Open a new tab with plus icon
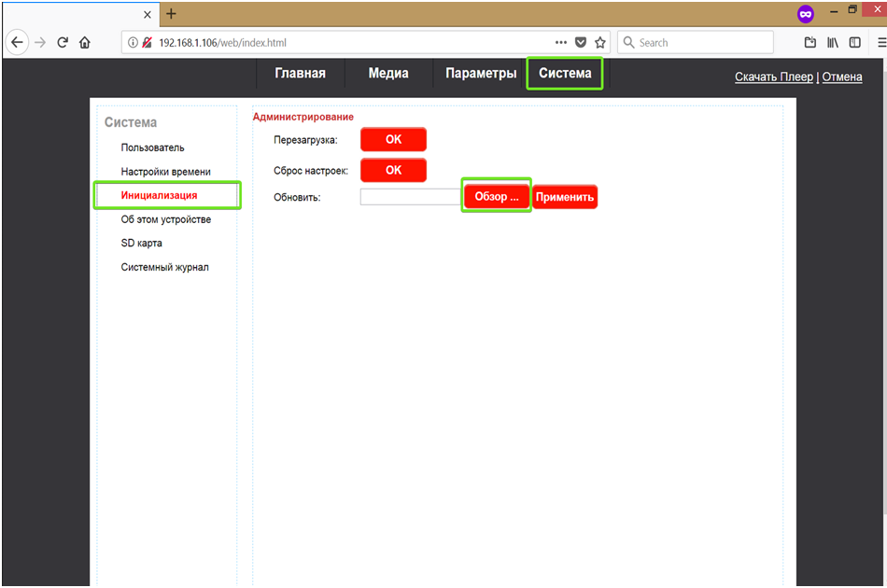 (x=171, y=14)
